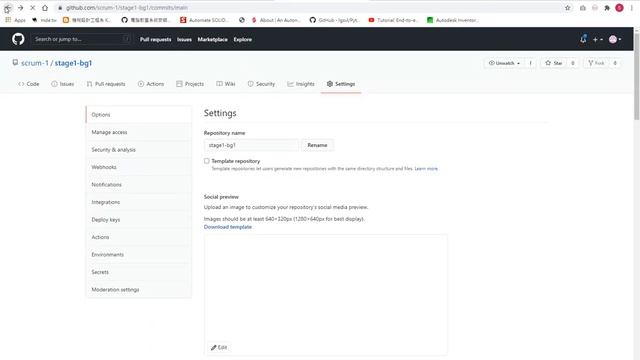Click the Repository name text field

251,145
